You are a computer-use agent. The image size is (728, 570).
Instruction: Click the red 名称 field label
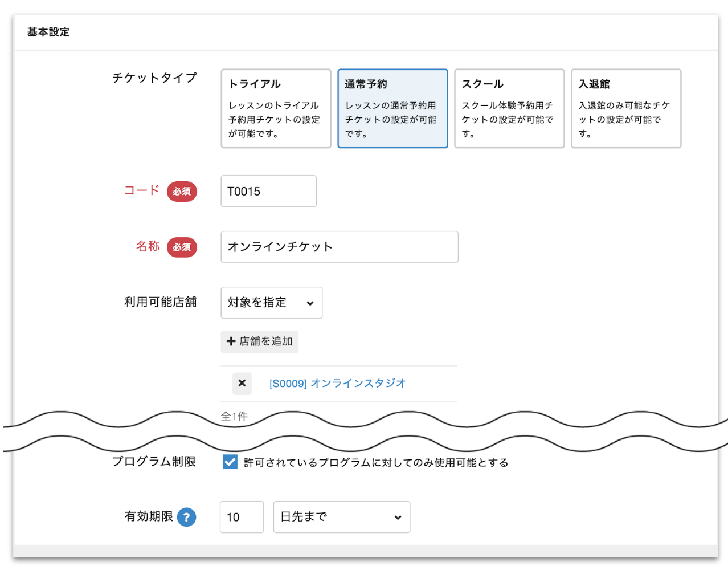(x=148, y=246)
